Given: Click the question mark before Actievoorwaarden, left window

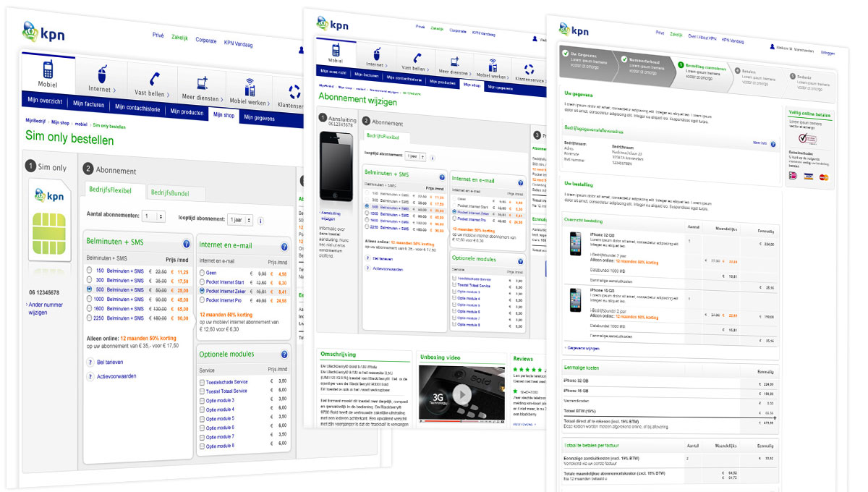Looking at the screenshot, I should pos(90,376).
